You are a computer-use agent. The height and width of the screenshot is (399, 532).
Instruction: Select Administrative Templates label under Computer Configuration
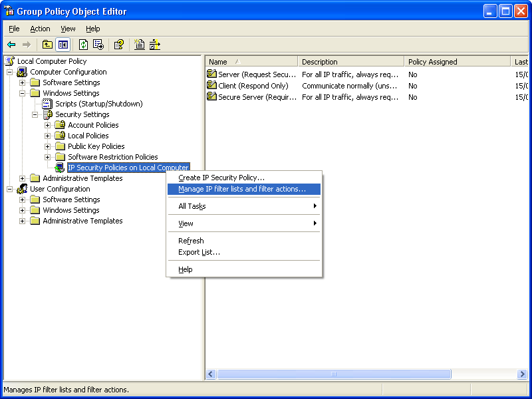click(82, 178)
